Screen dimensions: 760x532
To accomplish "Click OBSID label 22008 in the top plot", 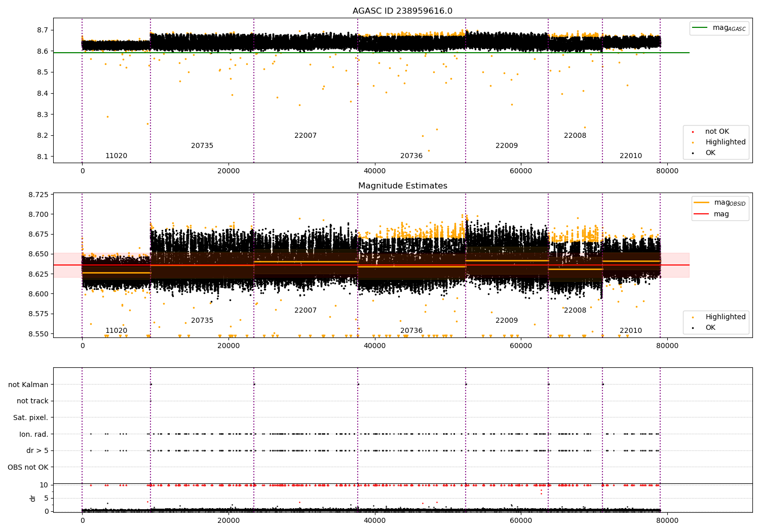I will tap(575, 136).
